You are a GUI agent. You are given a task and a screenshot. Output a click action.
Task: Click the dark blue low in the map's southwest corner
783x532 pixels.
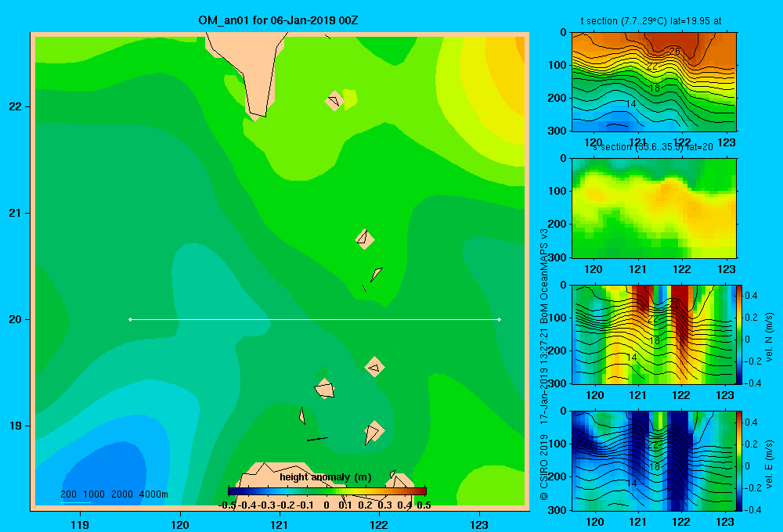(107, 474)
